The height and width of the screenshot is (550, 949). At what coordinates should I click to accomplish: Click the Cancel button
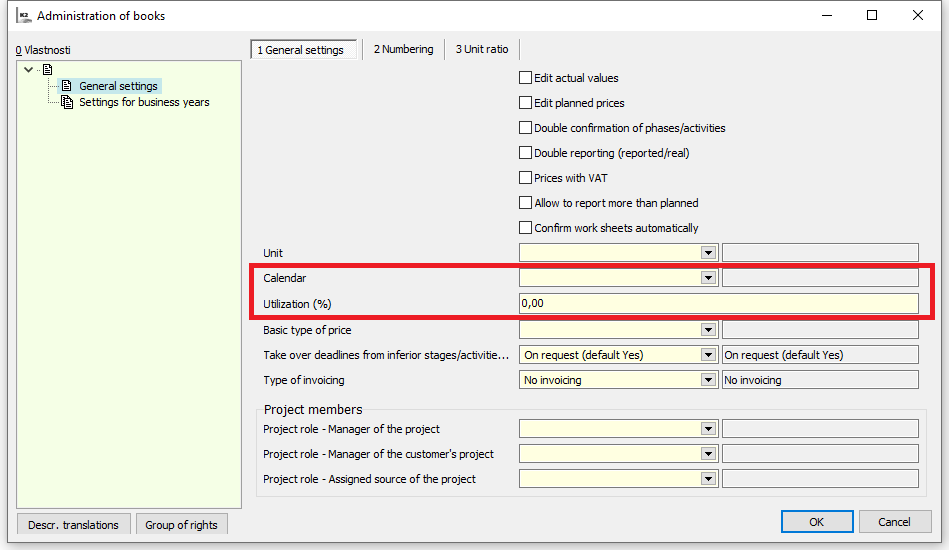[894, 522]
